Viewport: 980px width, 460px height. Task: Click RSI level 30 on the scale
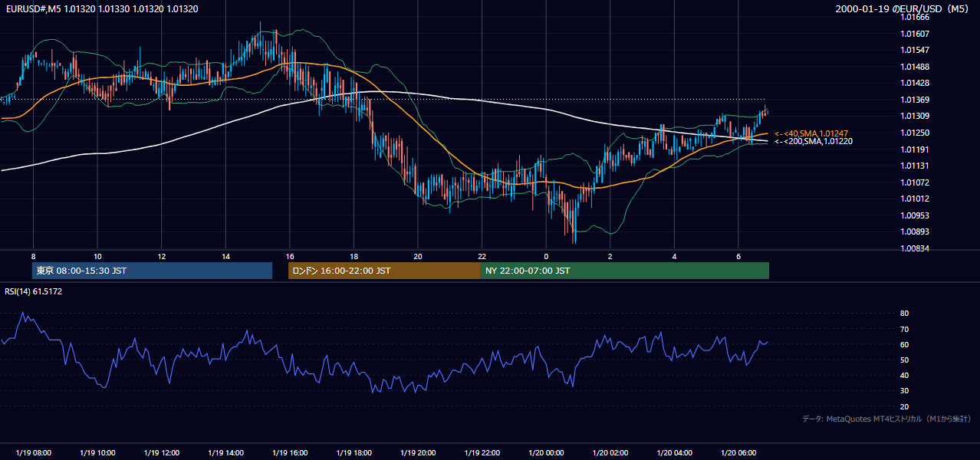click(x=905, y=391)
